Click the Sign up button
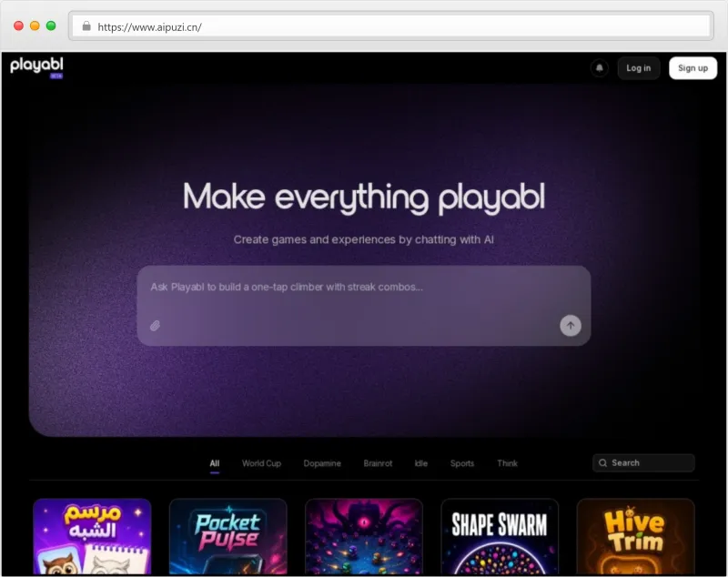 point(693,68)
